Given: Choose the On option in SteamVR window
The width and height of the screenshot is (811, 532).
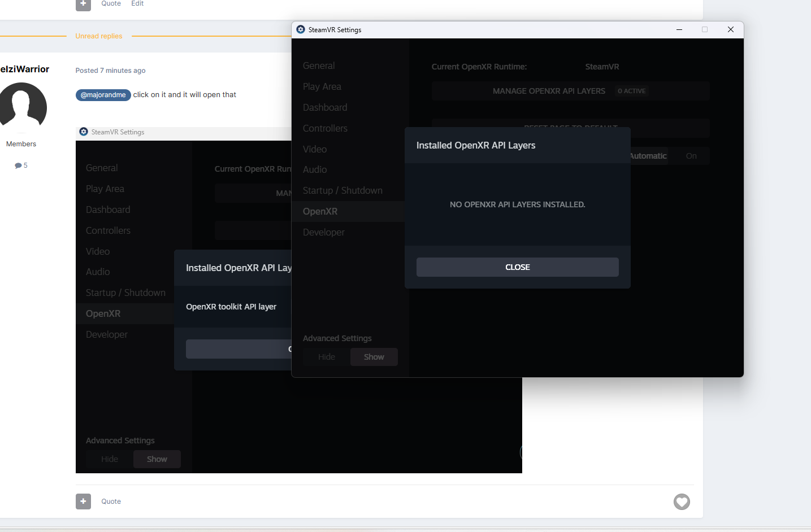Looking at the screenshot, I should pos(691,156).
